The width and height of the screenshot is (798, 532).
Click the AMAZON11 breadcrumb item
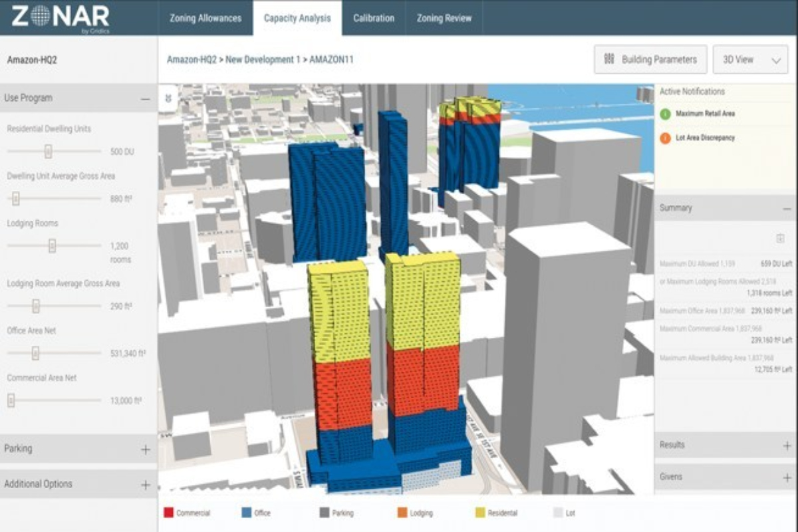331,59
